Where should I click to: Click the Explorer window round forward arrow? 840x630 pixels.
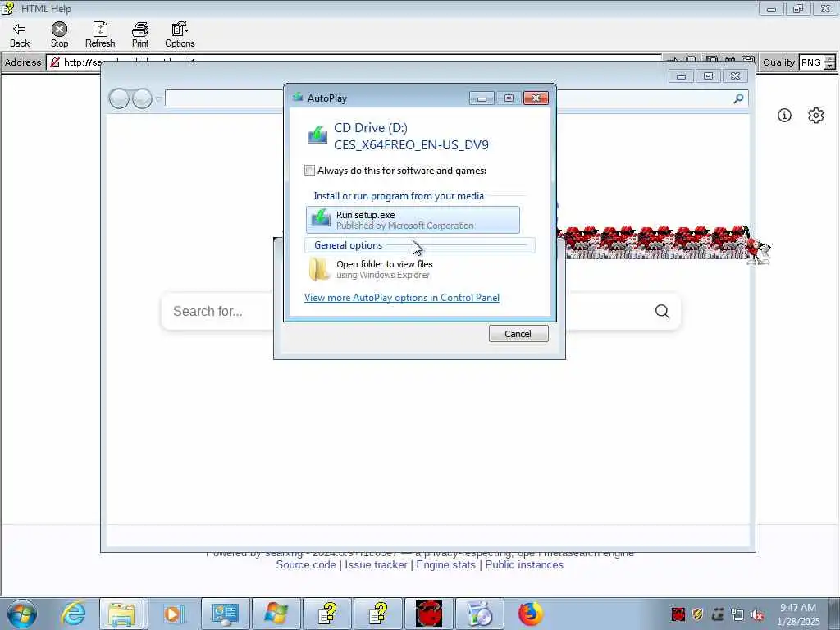click(142, 98)
